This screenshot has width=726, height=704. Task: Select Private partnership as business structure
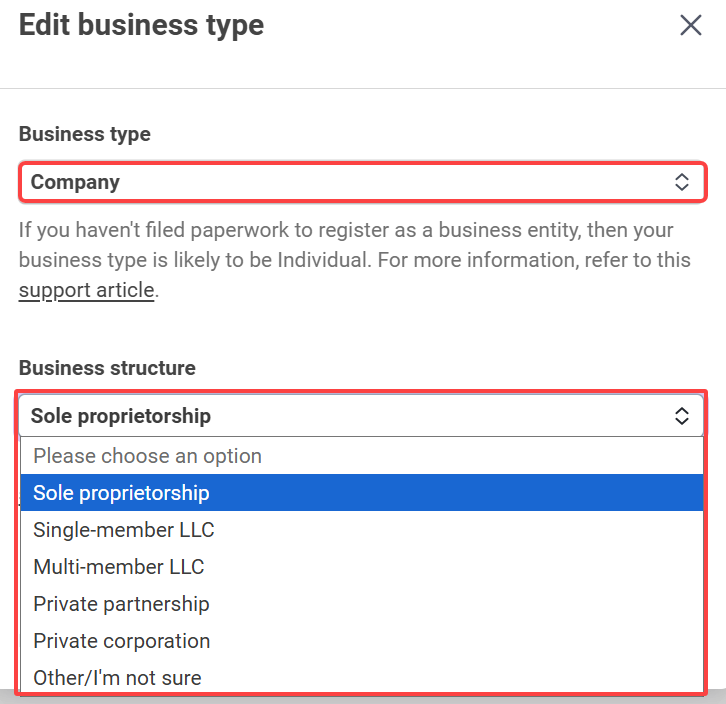(121, 604)
